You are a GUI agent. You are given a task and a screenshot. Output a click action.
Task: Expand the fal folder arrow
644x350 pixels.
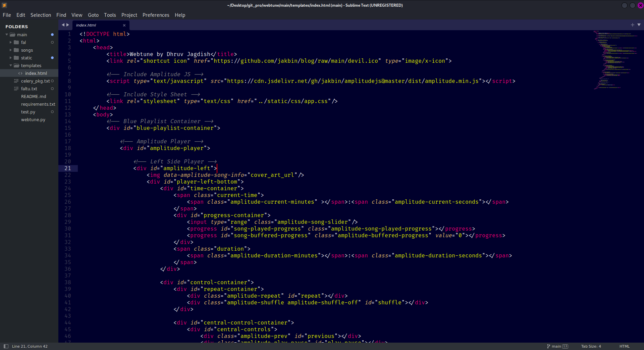[x=11, y=42]
